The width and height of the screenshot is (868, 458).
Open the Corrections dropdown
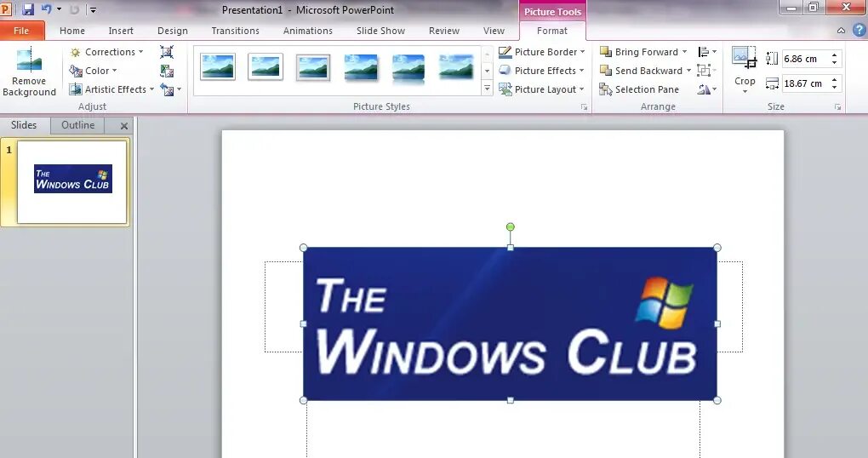pos(106,52)
